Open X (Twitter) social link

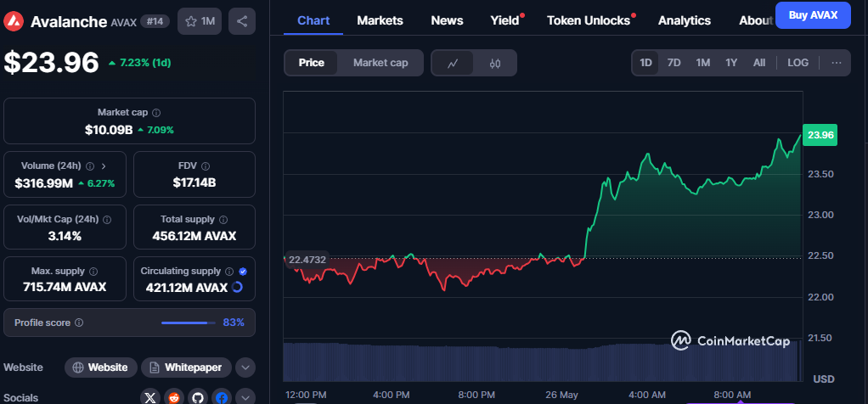[150, 397]
